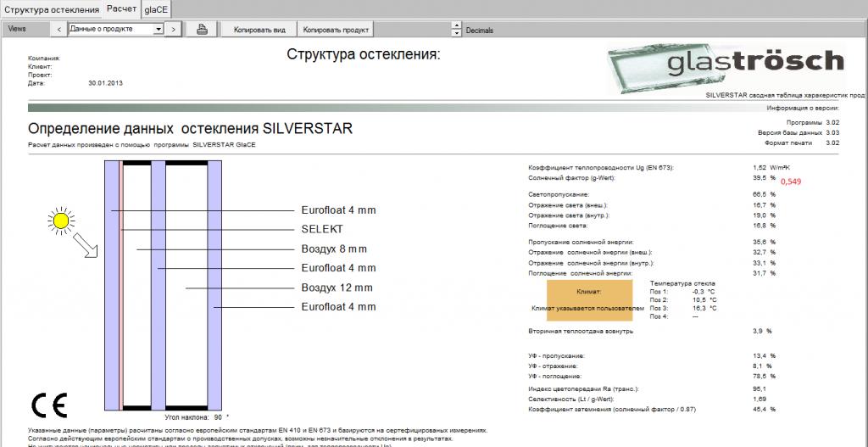This screenshot has height=447, width=868.
Task: Click the Селективность 1,69 value
Action: 759,400
